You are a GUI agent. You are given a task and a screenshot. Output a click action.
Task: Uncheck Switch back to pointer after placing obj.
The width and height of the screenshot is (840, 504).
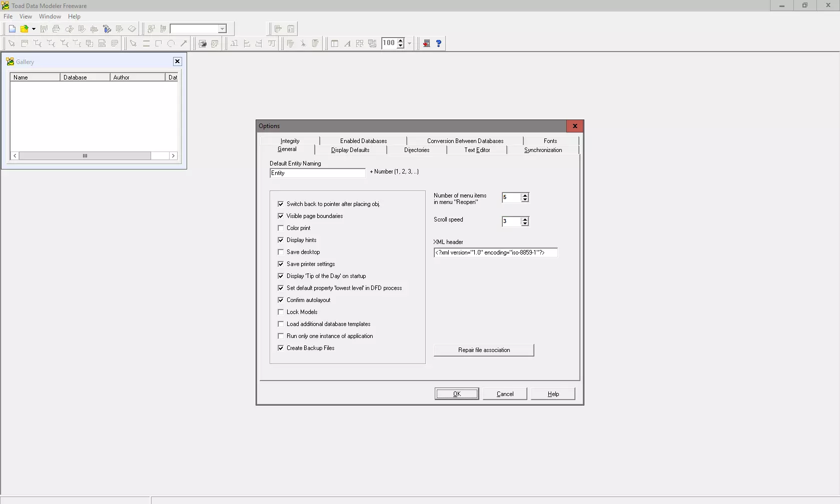pos(281,204)
